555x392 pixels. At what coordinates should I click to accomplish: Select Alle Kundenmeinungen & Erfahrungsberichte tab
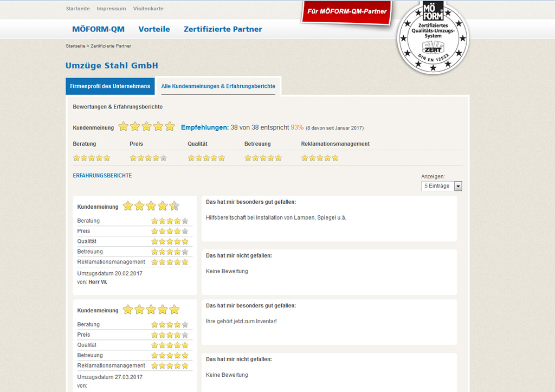pyautogui.click(x=218, y=86)
